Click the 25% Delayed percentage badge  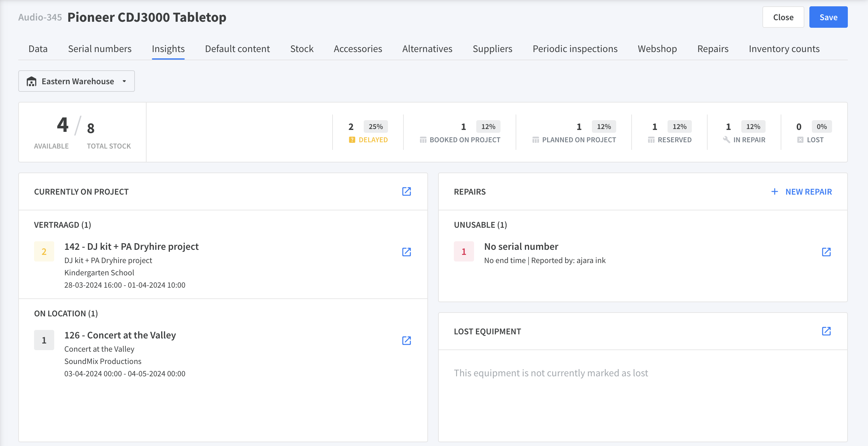pos(375,126)
